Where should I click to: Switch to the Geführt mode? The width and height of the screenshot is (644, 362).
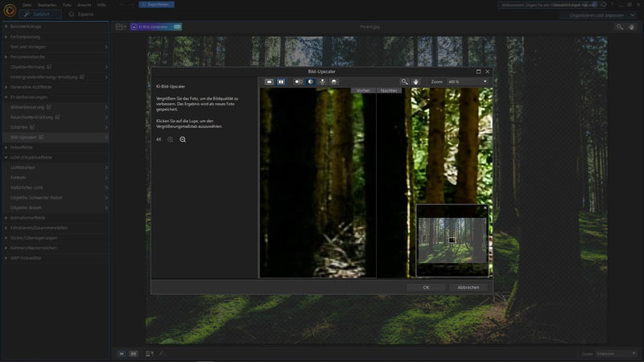click(x=40, y=14)
